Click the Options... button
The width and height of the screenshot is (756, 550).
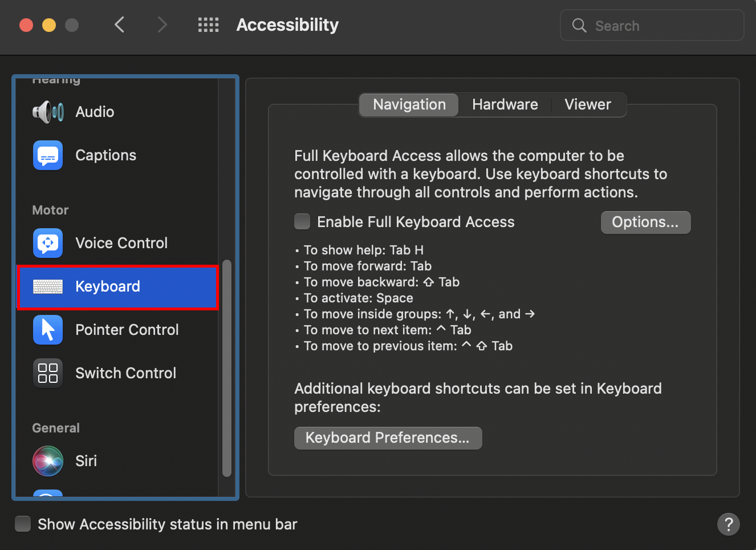tap(645, 223)
